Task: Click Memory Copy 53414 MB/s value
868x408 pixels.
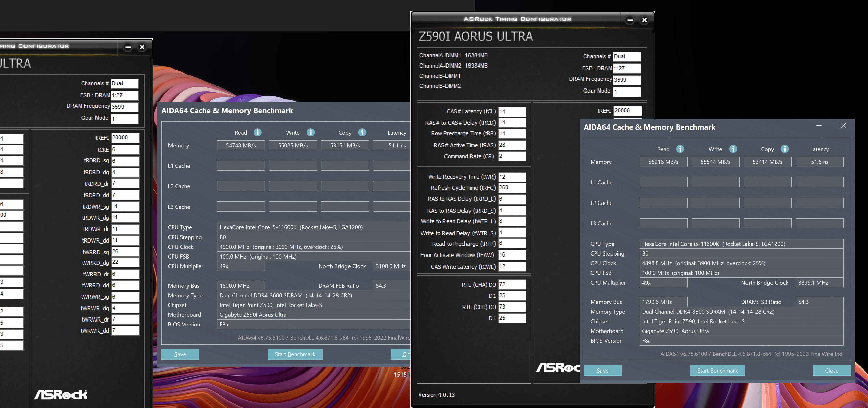Action: coord(767,162)
